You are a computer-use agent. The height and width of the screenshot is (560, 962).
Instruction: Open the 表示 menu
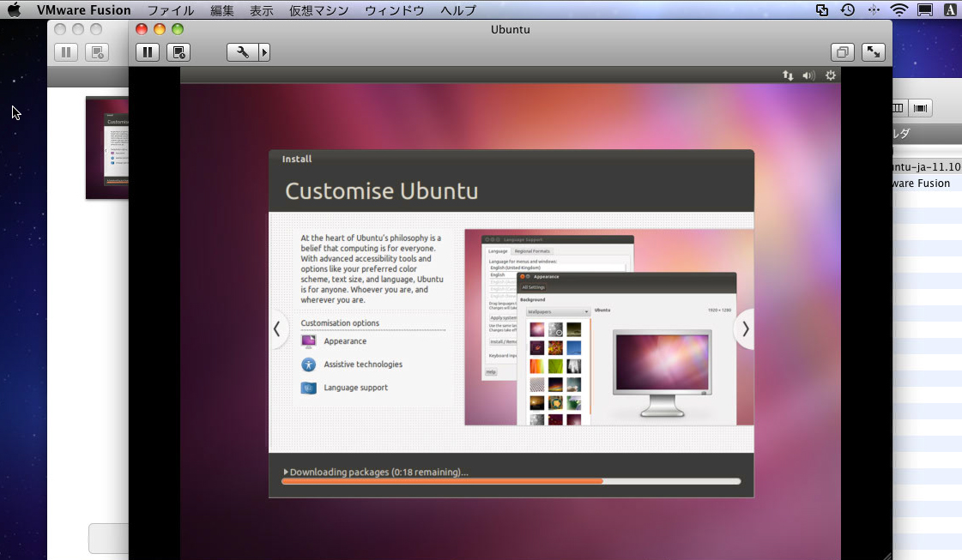coord(262,9)
